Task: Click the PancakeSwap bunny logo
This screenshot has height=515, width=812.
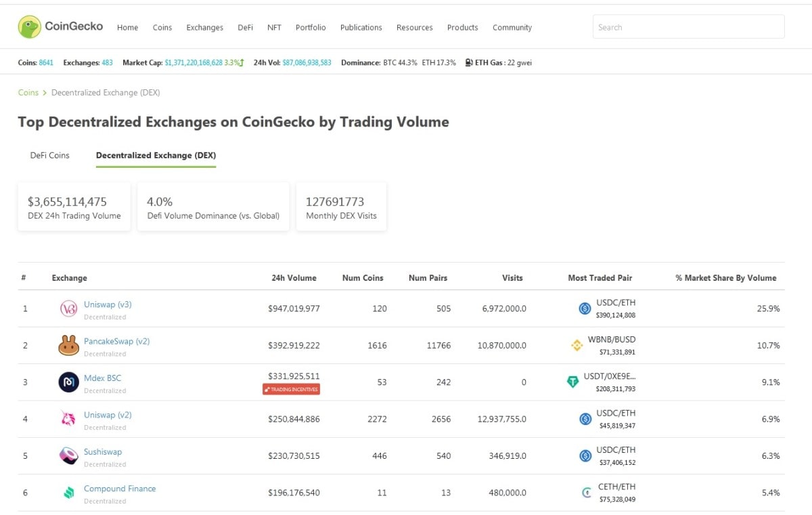Action: (69, 345)
